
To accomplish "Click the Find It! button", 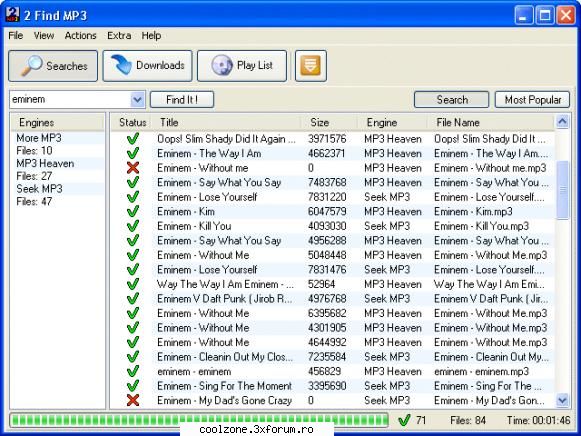I will point(182,100).
